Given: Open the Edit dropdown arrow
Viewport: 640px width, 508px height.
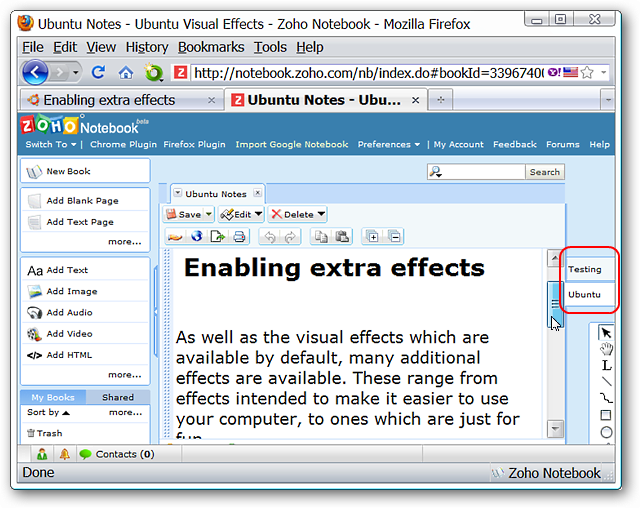Looking at the screenshot, I should [x=258, y=214].
